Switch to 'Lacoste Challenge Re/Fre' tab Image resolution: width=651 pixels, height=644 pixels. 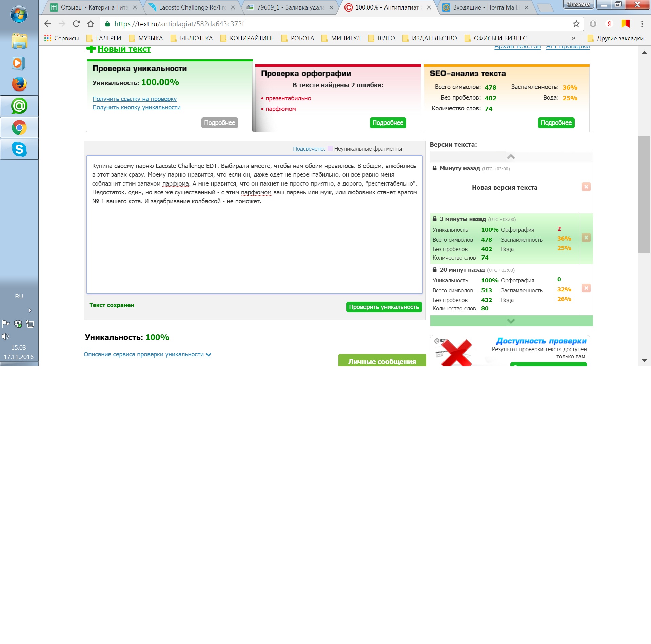tap(192, 7)
